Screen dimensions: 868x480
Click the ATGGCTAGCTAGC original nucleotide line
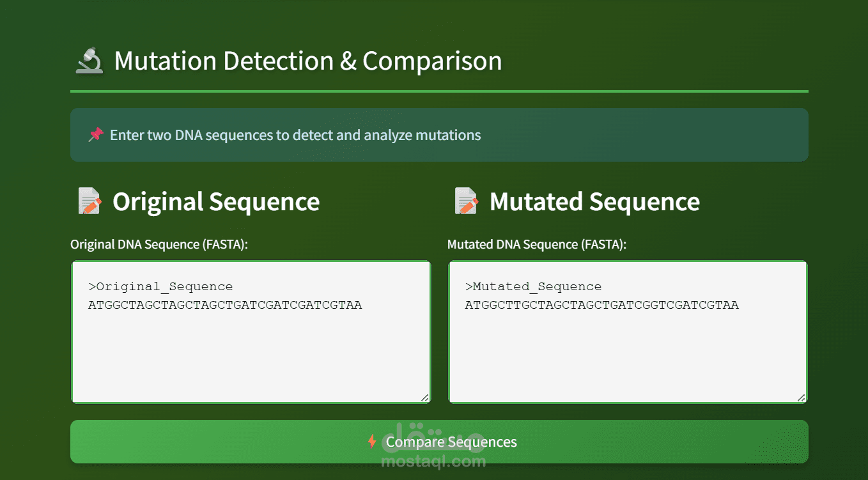(225, 305)
